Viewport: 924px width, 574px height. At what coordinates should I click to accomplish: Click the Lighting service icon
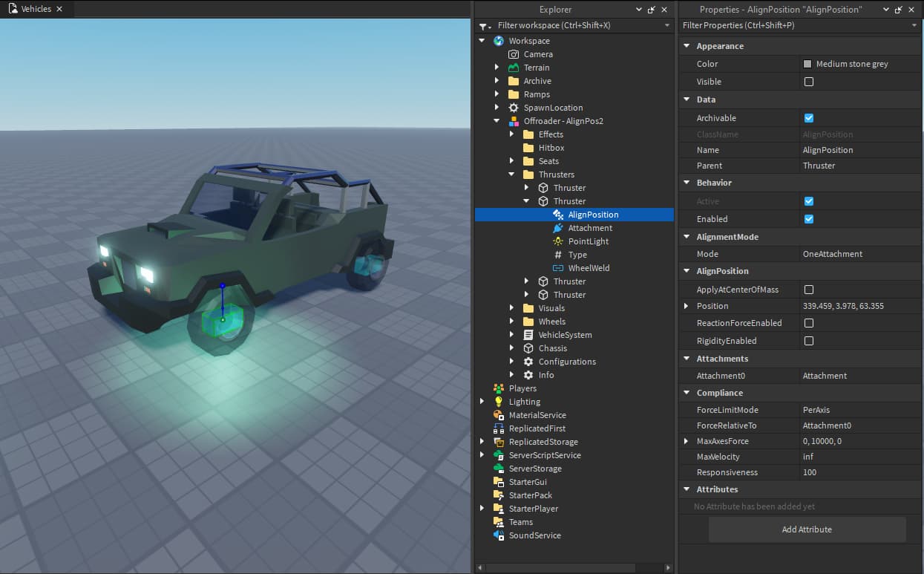(x=499, y=402)
